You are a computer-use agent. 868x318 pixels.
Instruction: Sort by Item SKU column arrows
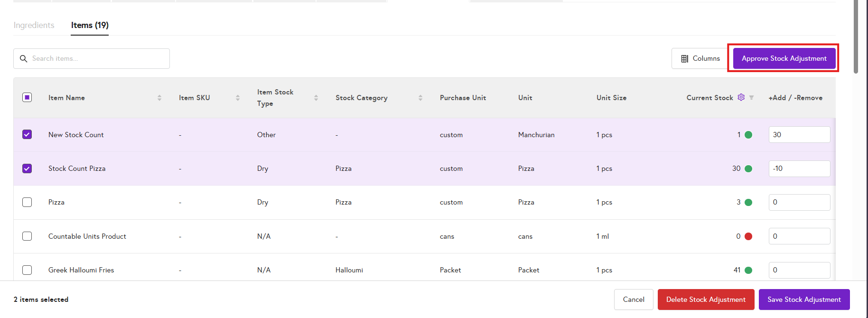point(238,98)
